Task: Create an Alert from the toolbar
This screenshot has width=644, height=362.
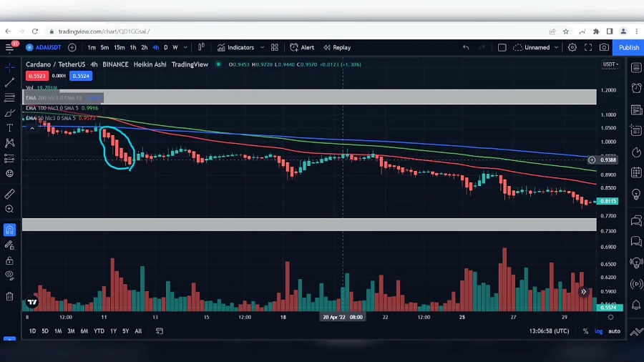Action: pyautogui.click(x=302, y=48)
